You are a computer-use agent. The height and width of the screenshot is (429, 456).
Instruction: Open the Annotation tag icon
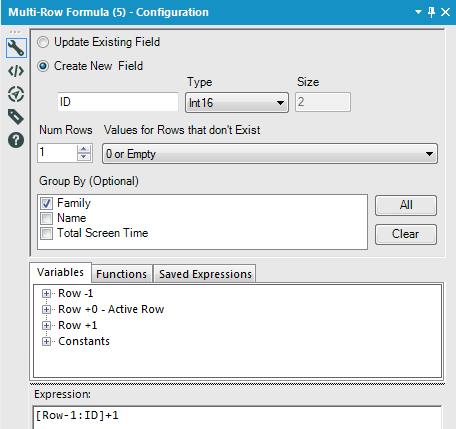[x=16, y=117]
